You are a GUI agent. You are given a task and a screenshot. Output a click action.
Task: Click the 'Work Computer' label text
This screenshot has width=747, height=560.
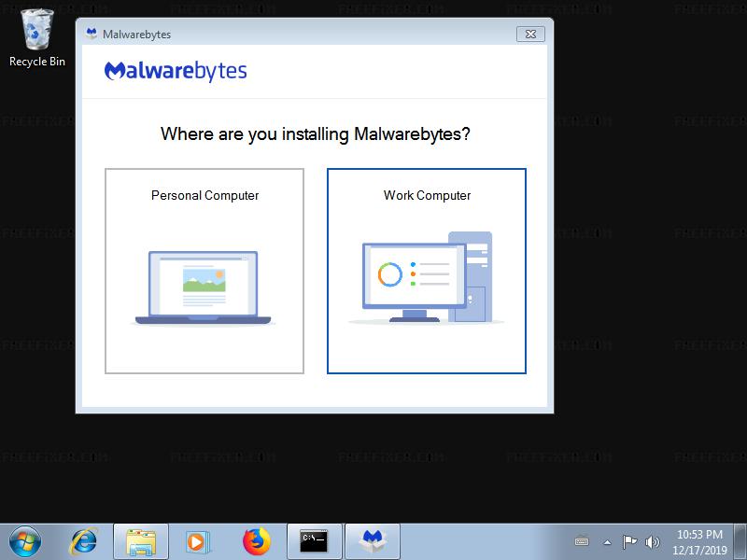click(427, 195)
